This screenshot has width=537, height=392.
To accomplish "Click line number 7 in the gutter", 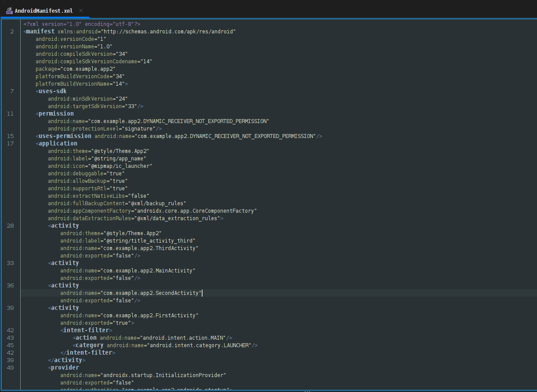I will pos(12,91).
